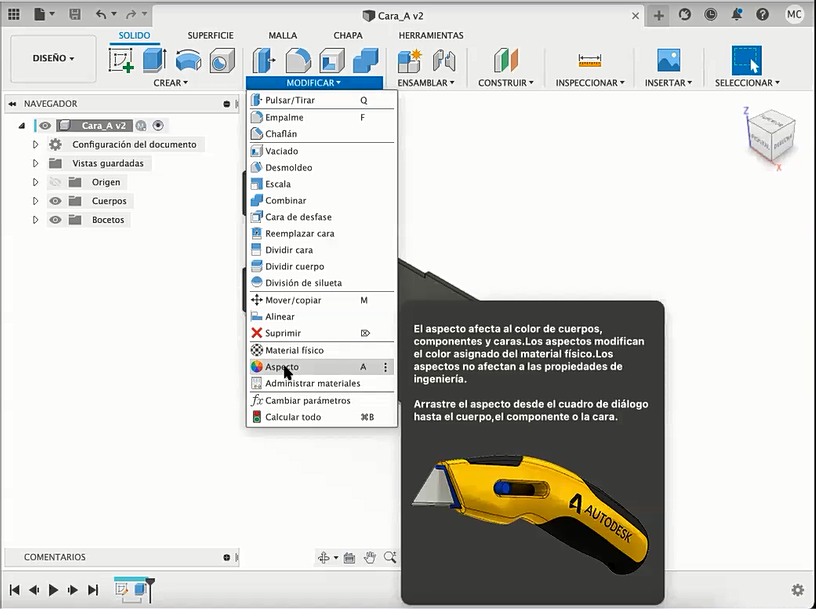Show the hidden Origen folder

[55, 182]
